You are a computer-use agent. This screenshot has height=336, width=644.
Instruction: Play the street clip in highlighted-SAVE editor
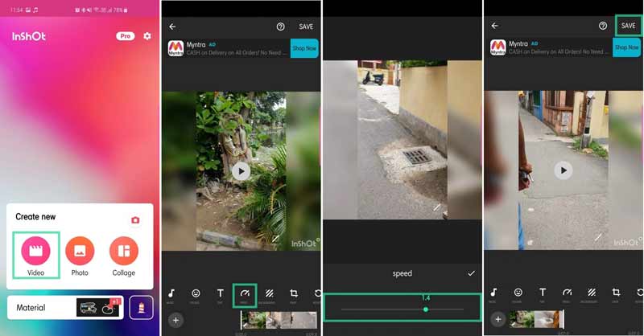(x=563, y=170)
